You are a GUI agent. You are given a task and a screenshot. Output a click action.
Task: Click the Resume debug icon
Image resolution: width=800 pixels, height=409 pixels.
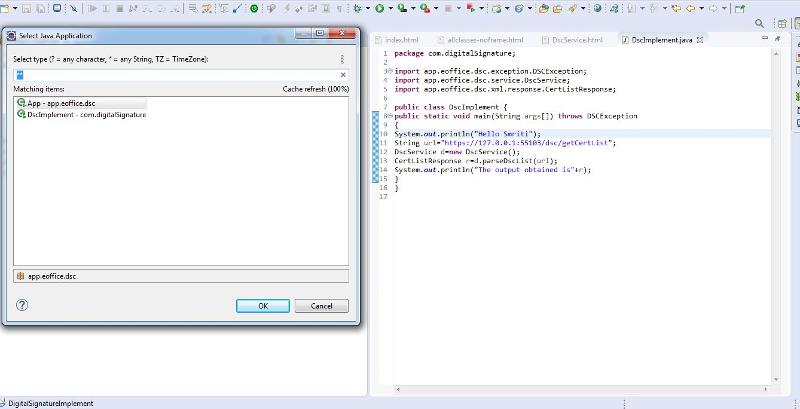click(x=92, y=8)
